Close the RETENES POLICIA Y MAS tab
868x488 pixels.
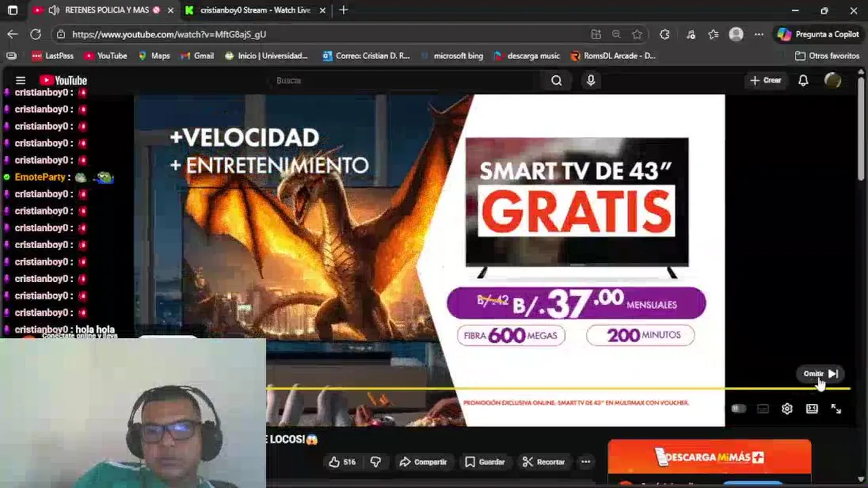click(170, 10)
